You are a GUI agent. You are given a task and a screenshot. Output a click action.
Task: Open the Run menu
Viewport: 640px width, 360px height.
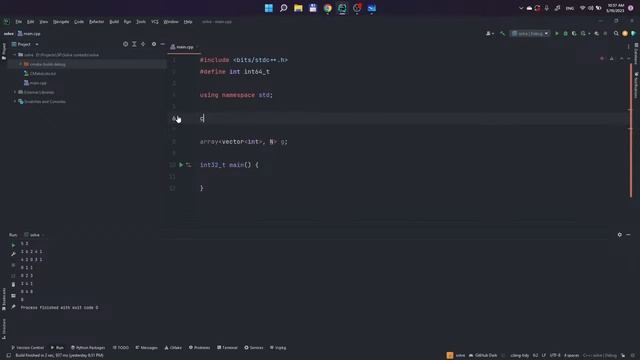[x=127, y=22]
